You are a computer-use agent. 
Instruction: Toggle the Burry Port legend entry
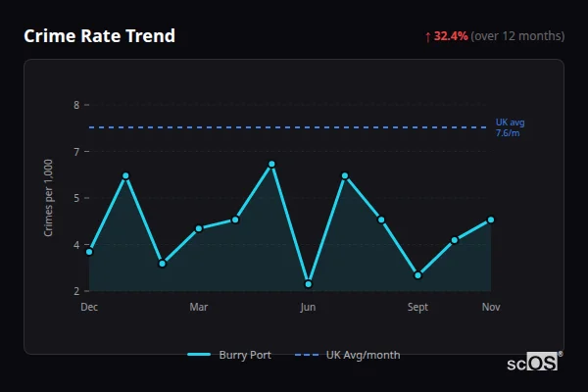pyautogui.click(x=229, y=355)
